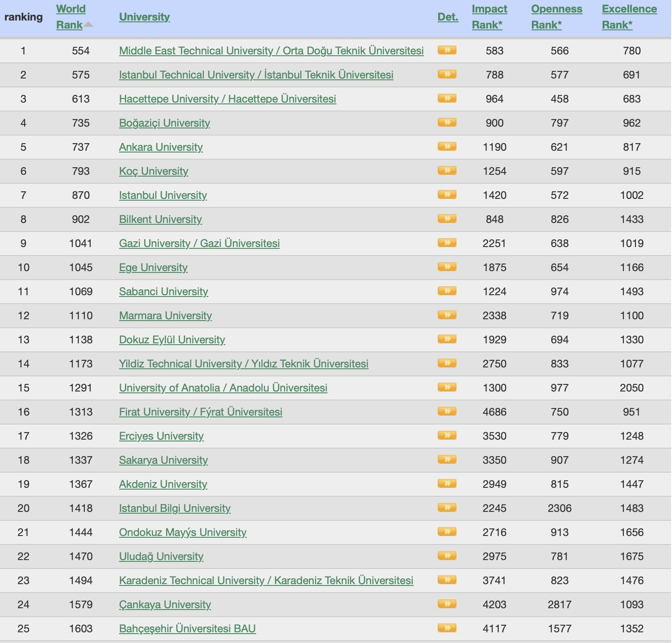Sort by Impact Rank header
672x643 pixels.
point(489,17)
